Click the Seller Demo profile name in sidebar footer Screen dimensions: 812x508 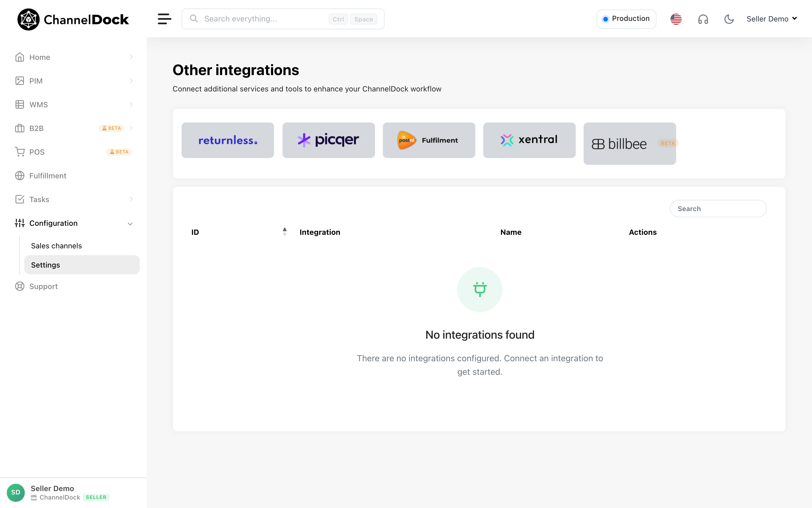pyautogui.click(x=52, y=488)
